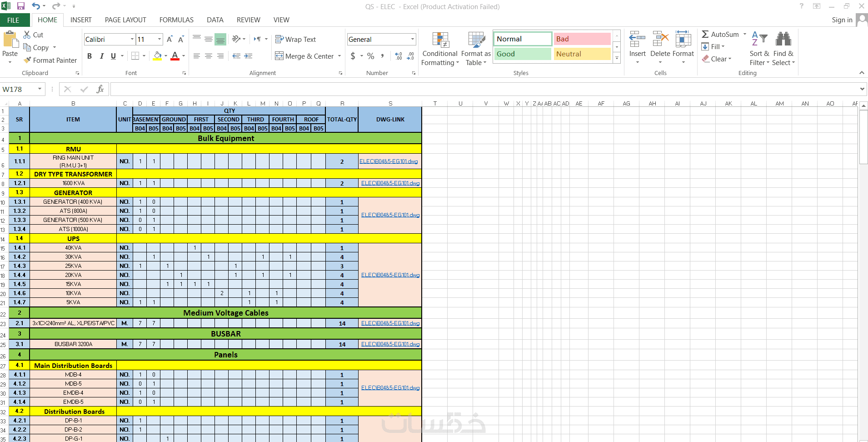The height and width of the screenshot is (442, 868).
Task: Toggle underline formatting
Action: tap(113, 56)
